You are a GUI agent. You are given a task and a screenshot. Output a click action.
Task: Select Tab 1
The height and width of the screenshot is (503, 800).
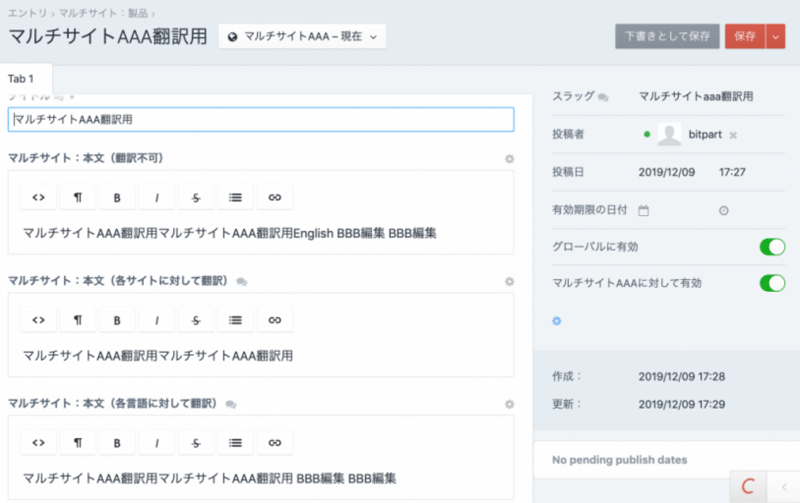point(21,79)
